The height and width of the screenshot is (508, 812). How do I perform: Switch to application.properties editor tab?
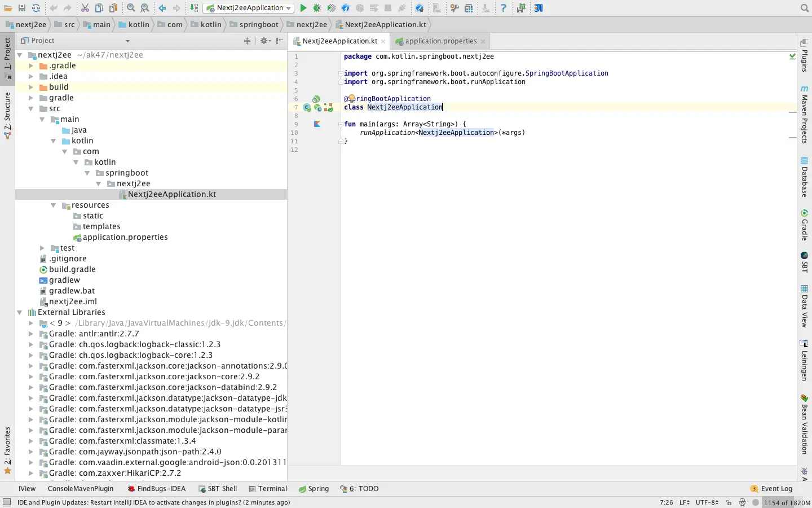point(440,41)
